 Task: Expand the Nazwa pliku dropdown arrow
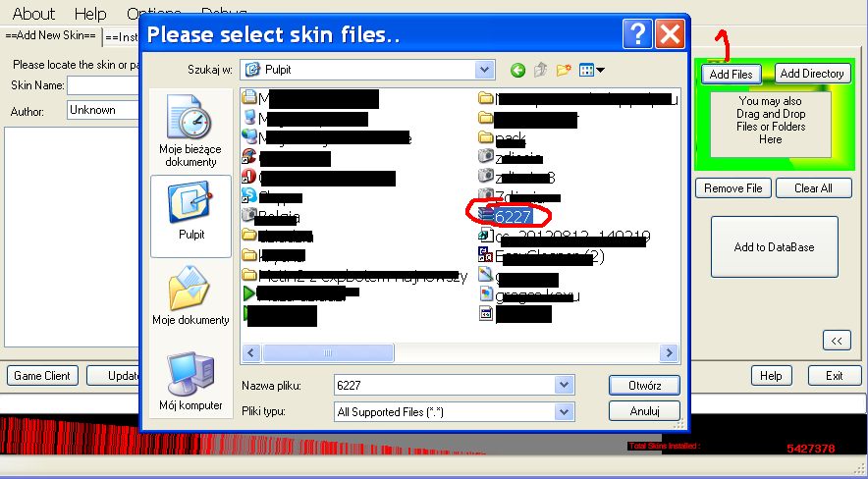click(x=564, y=385)
